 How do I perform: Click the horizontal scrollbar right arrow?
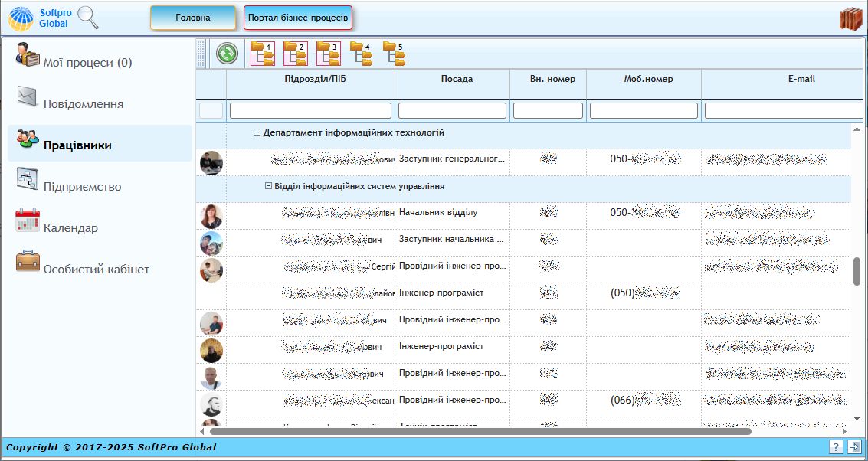pyautogui.click(x=845, y=431)
